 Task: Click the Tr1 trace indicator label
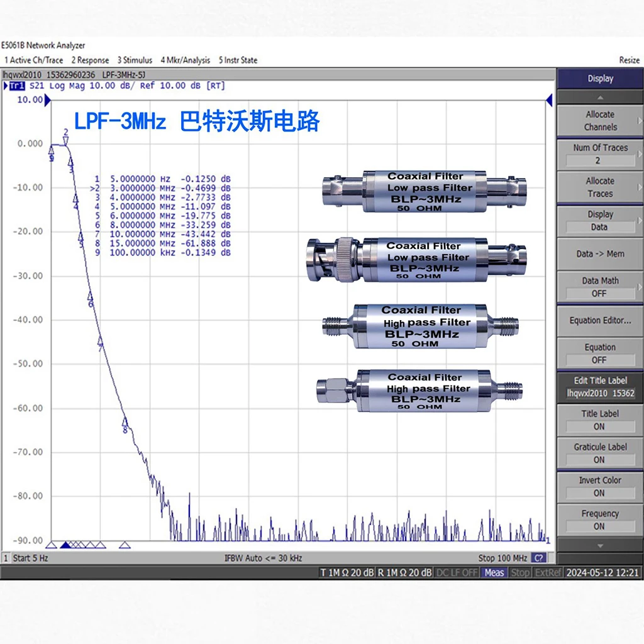[x=17, y=86]
